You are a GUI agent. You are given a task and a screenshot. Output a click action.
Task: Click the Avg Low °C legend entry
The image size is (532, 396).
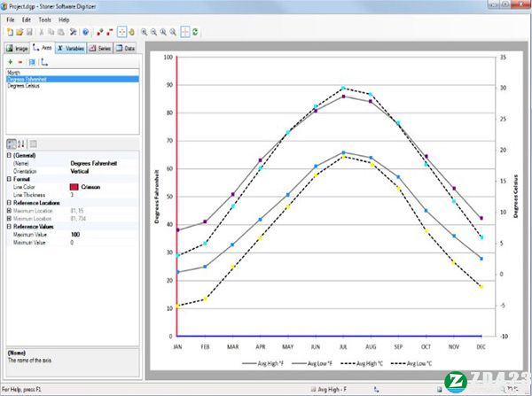coord(411,363)
